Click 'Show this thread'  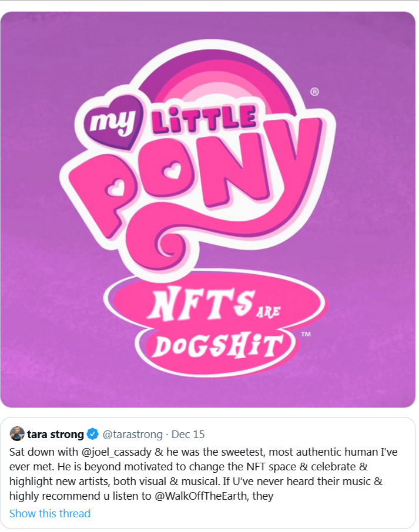click(50, 513)
